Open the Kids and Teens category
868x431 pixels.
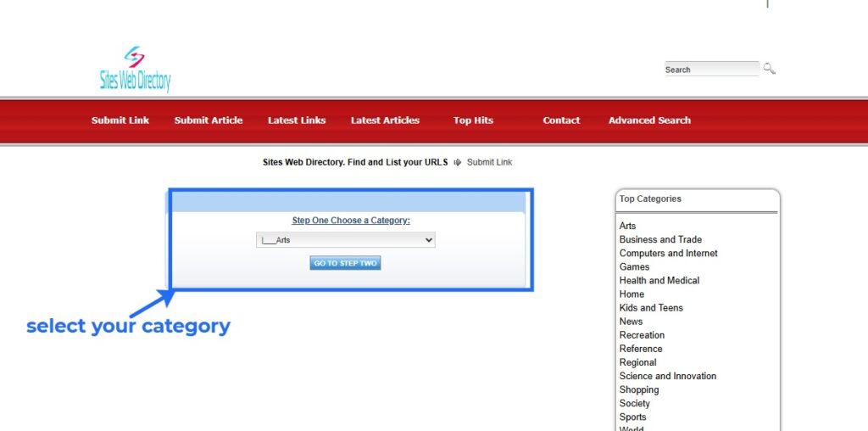(651, 307)
